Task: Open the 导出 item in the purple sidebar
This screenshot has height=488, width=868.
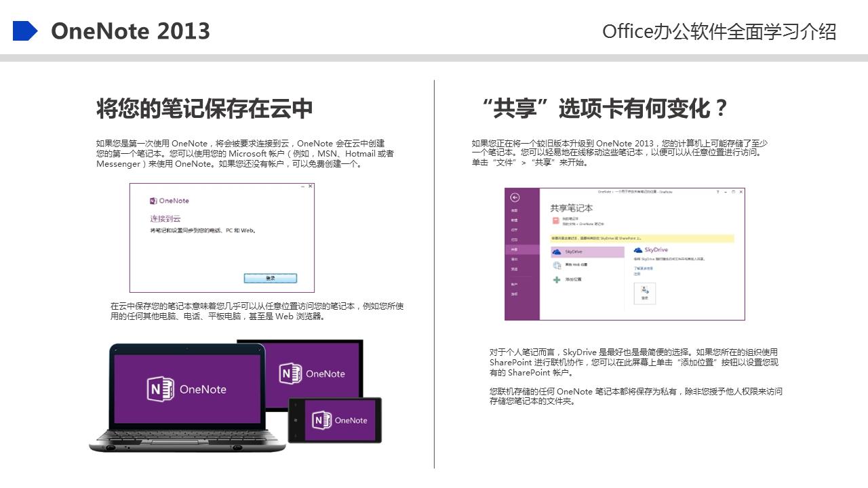Action: click(514, 259)
